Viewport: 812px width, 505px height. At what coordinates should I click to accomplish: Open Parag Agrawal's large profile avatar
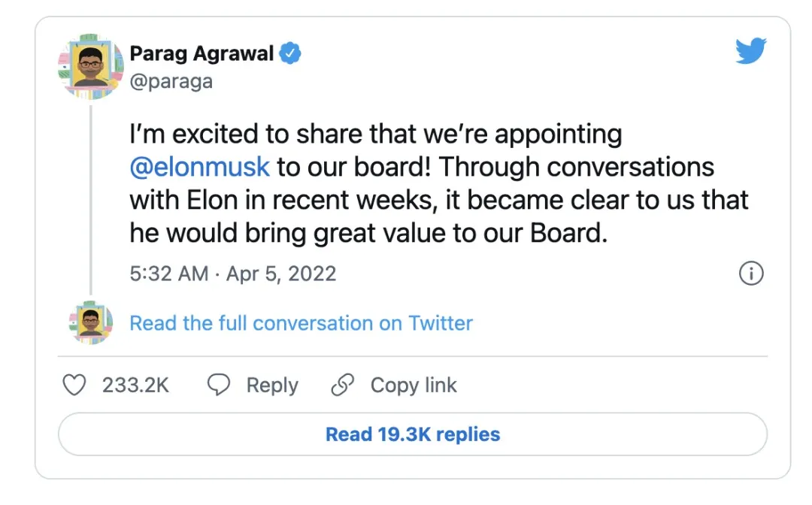pos(89,68)
